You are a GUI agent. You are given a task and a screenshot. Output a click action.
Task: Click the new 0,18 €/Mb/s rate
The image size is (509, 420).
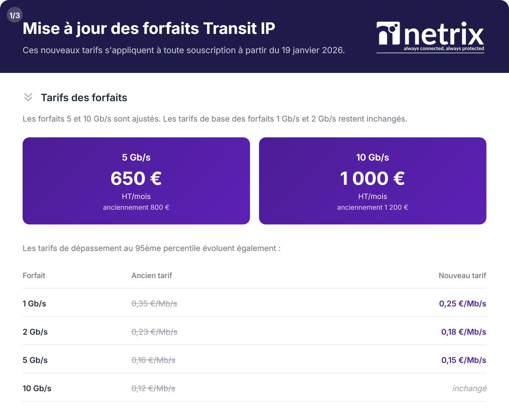(464, 332)
